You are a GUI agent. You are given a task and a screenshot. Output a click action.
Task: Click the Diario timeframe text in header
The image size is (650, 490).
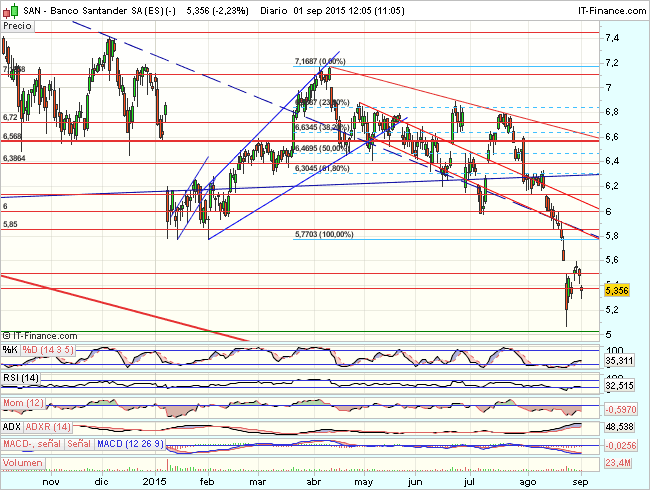click(x=274, y=11)
